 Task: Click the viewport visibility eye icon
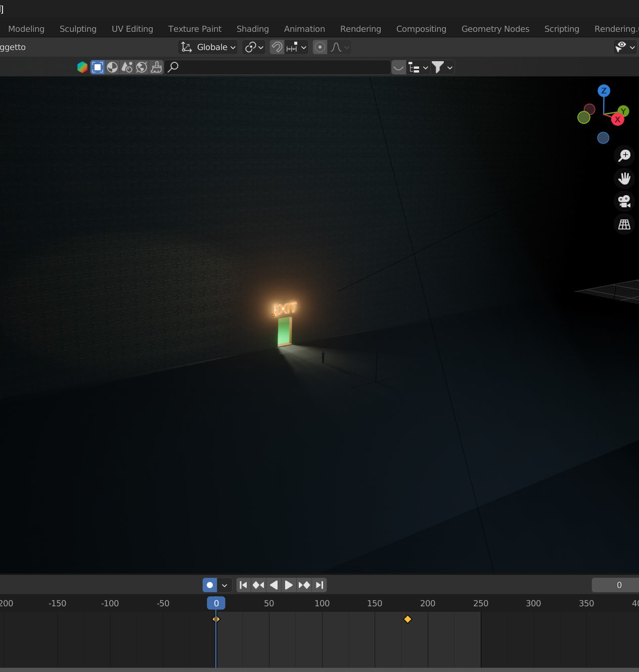pos(620,47)
